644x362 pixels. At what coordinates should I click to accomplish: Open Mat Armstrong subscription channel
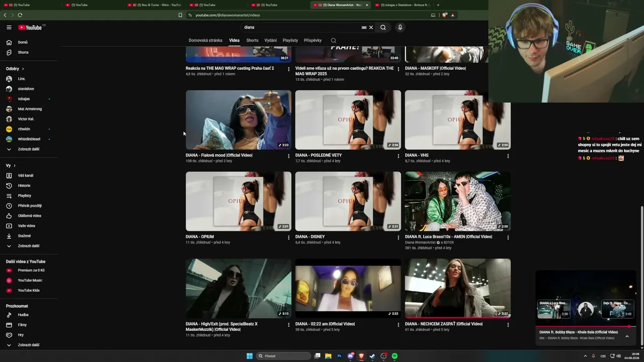click(30, 109)
